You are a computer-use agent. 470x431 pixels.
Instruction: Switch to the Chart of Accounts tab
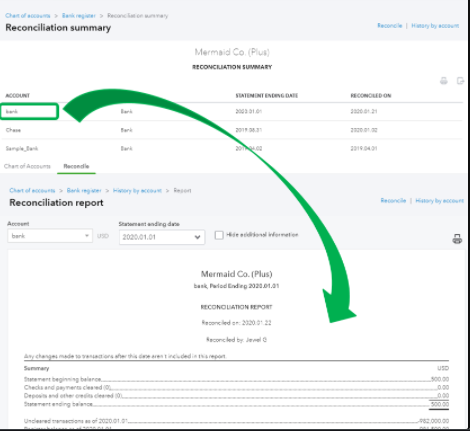(x=27, y=166)
